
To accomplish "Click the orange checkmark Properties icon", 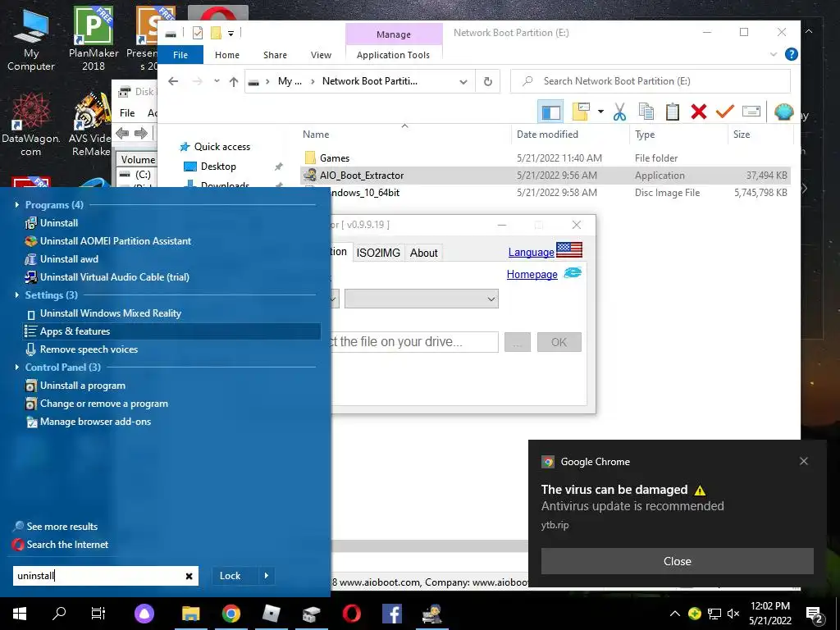I will pos(724,112).
